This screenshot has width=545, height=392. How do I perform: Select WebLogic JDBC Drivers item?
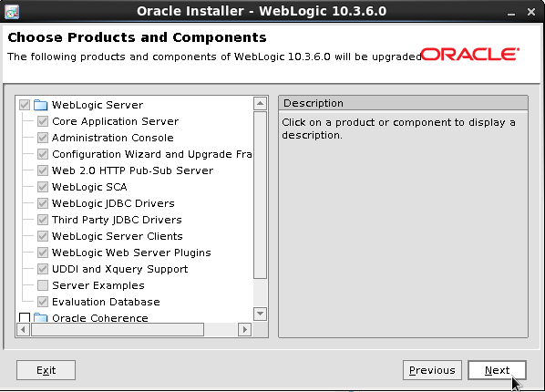[x=113, y=203]
